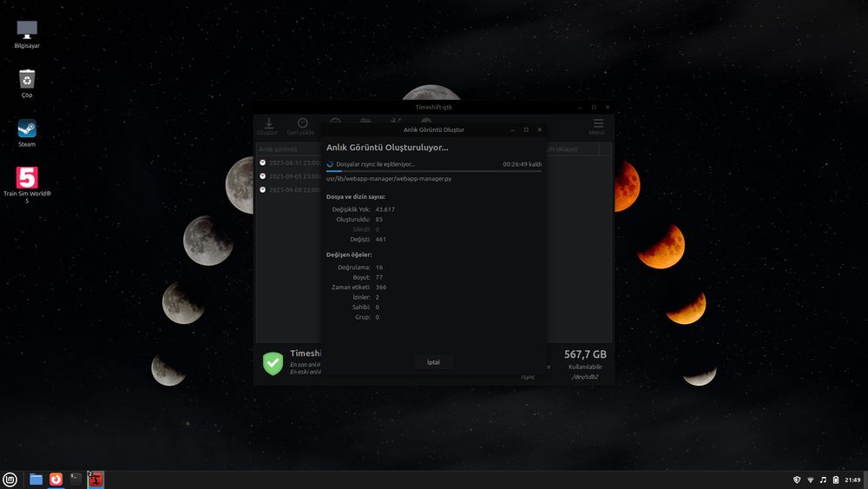Click the Değişti value 461
868x489 pixels.
(x=380, y=239)
